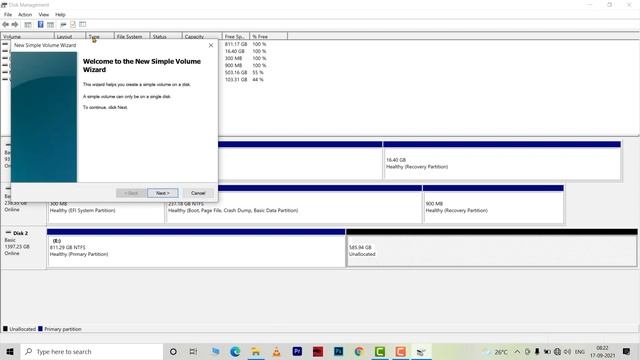Click the Cortana circle on the taskbar
This screenshot has height=360, width=640.
pos(173,351)
